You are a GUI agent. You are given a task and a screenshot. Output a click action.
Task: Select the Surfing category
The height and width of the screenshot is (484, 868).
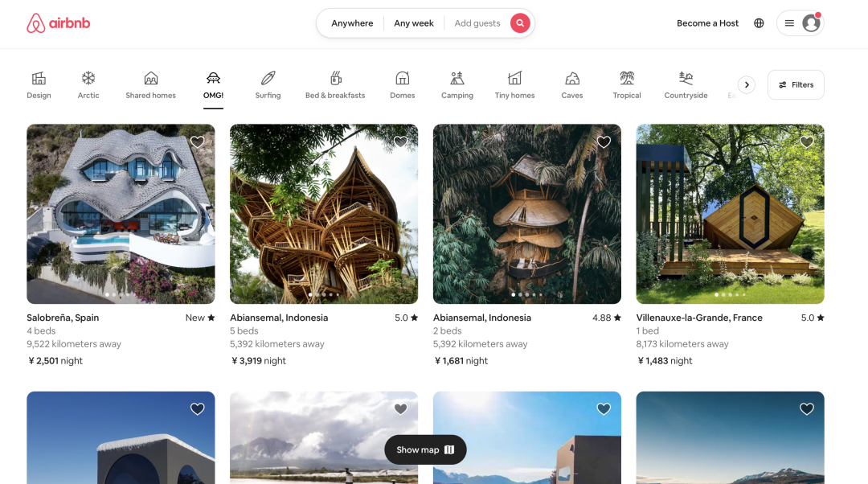[268, 85]
